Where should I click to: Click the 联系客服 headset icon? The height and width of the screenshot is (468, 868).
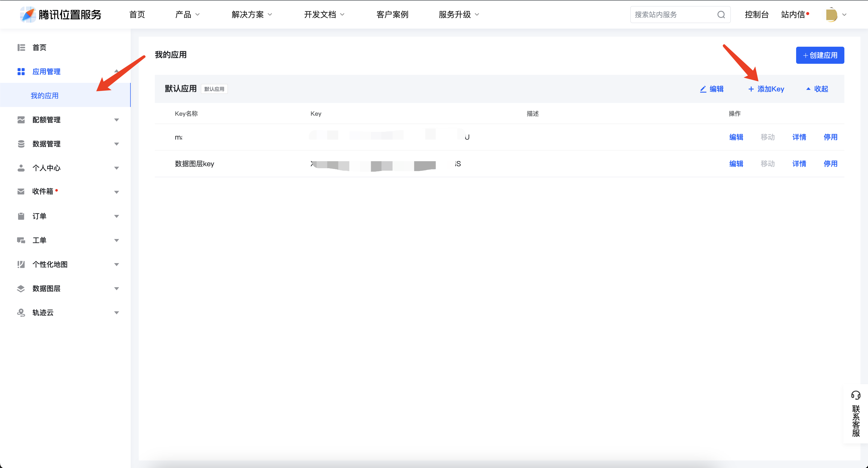pyautogui.click(x=855, y=395)
